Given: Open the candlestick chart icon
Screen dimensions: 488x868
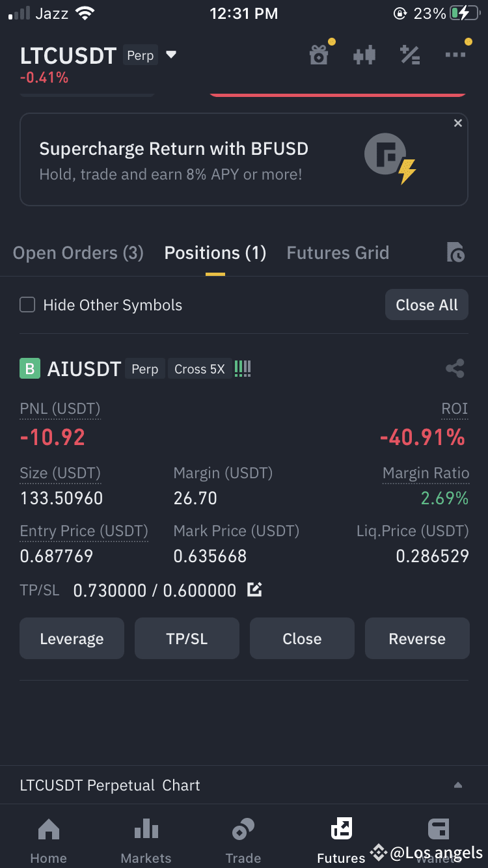Looking at the screenshot, I should (364, 55).
